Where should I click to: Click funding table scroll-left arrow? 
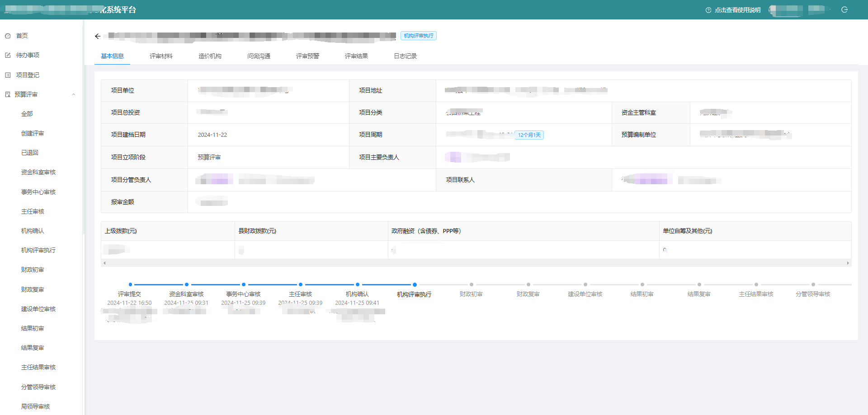(104, 263)
